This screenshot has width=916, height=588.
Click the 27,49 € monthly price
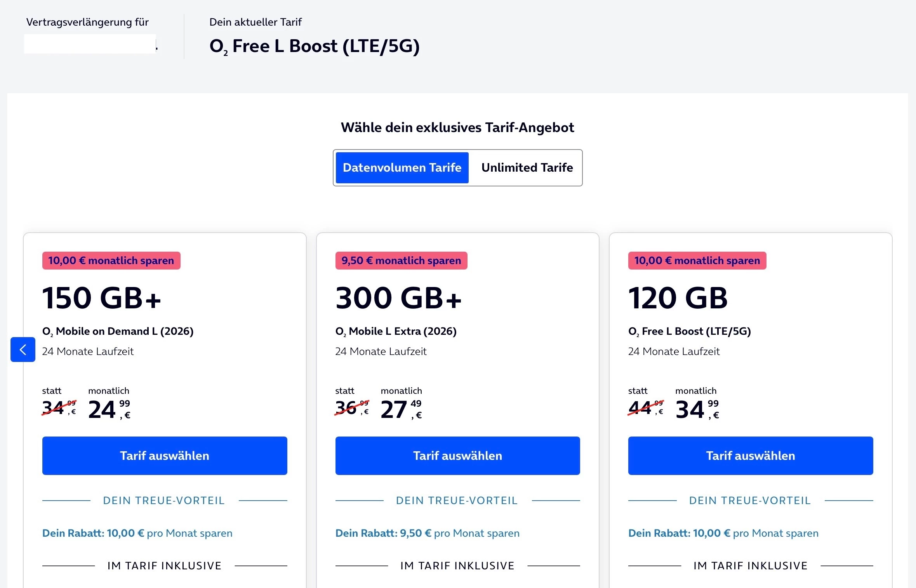(401, 409)
